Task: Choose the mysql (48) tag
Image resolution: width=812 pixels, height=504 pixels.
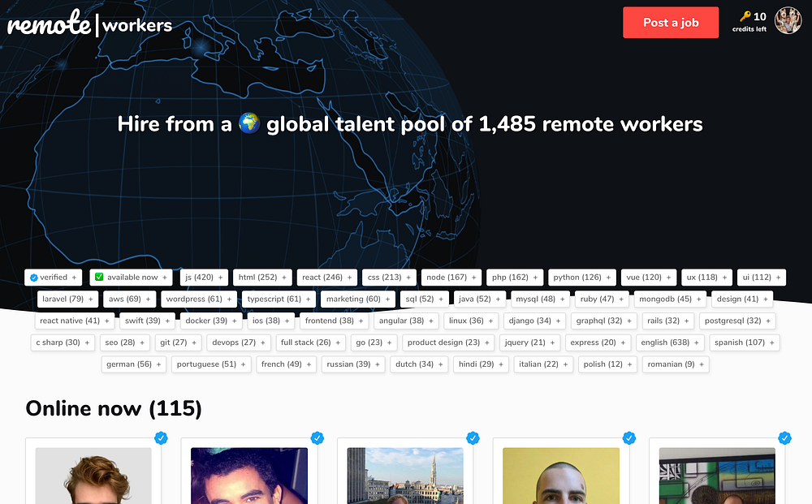Action: [x=540, y=299]
